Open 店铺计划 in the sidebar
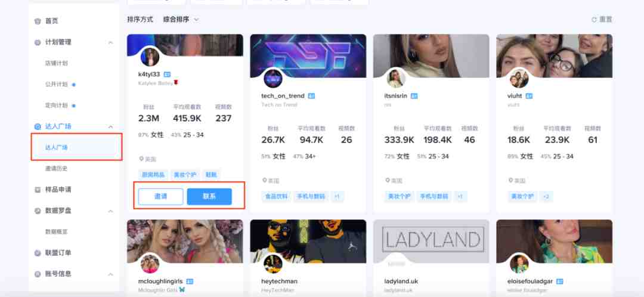The width and height of the screenshot is (644, 297). click(56, 63)
